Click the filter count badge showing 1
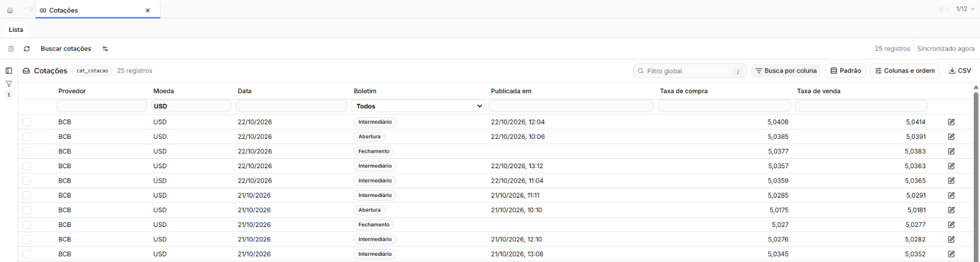980x262 pixels. [x=9, y=95]
